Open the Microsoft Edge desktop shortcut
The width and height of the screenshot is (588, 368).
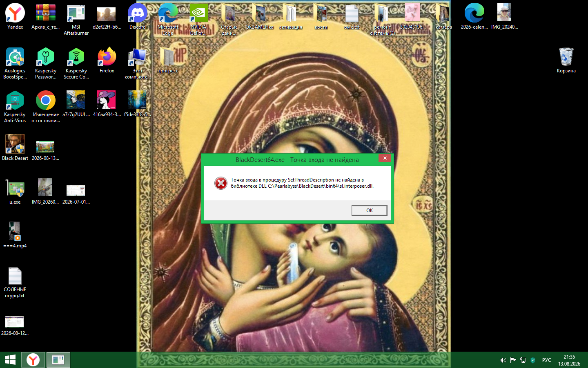click(168, 20)
